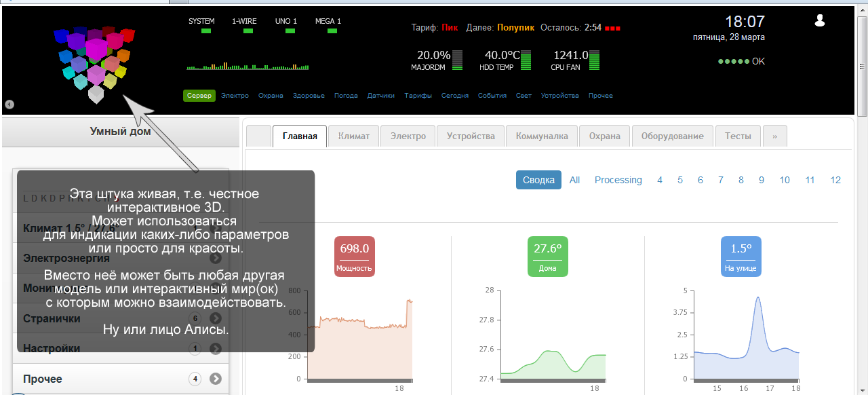The height and width of the screenshot is (395, 868).
Task: Switch to the Климат tab
Action: pyautogui.click(x=353, y=136)
